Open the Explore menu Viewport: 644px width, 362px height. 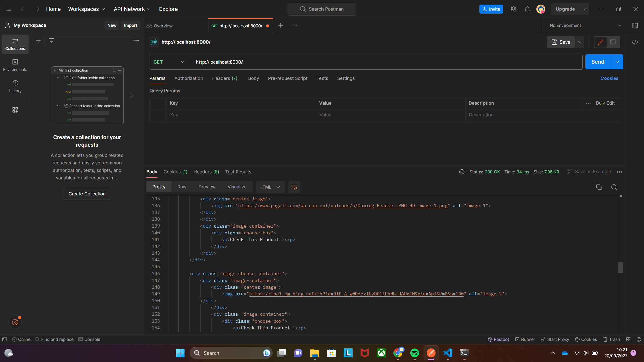pyautogui.click(x=168, y=9)
